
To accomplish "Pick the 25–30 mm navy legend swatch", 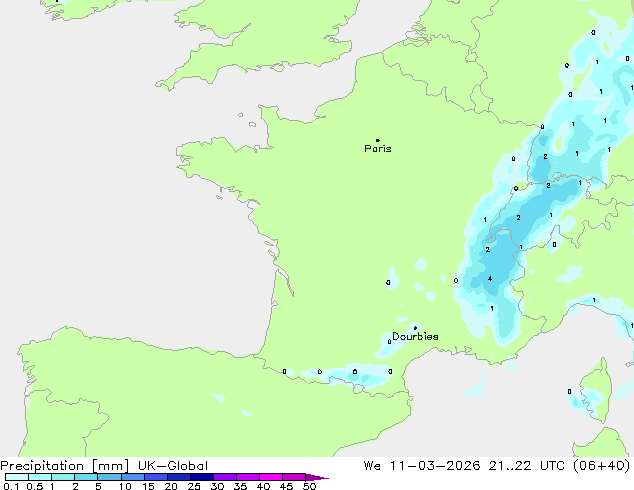I will point(202,477).
